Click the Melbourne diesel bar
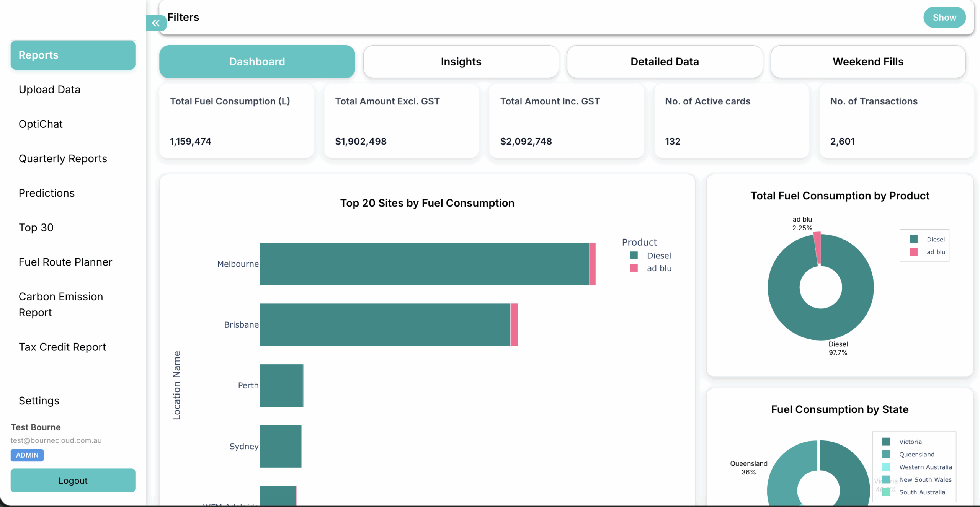 click(x=424, y=264)
